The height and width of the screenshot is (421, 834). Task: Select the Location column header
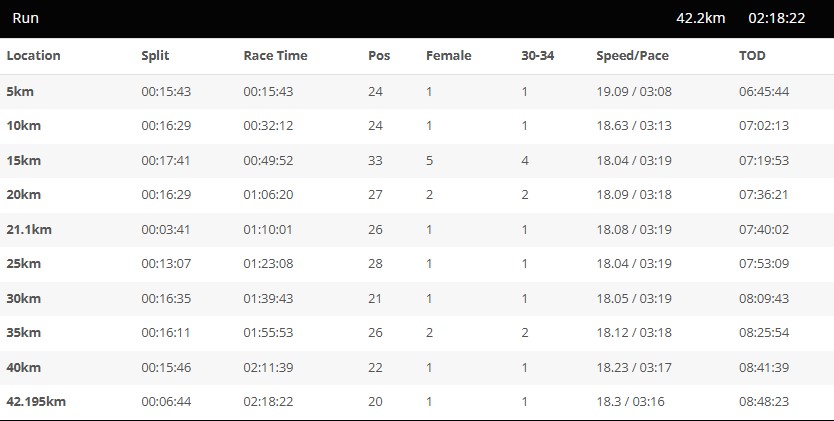[x=34, y=55]
